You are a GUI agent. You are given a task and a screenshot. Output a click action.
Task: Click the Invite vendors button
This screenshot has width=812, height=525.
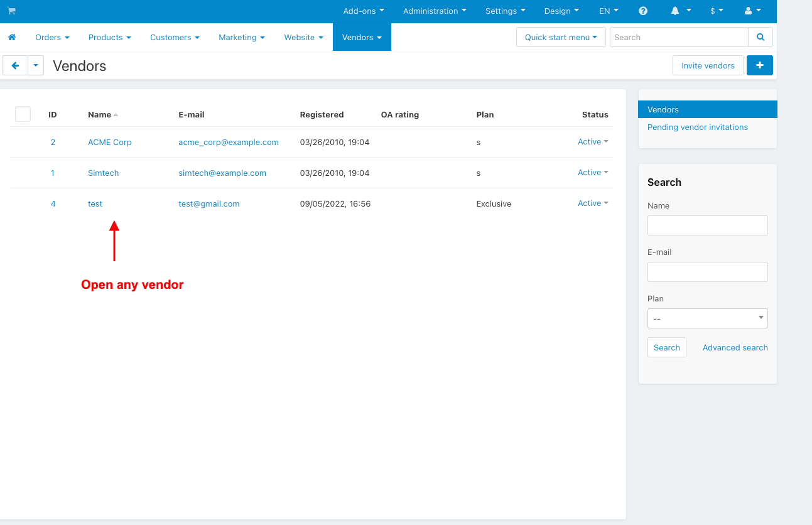[707, 65]
